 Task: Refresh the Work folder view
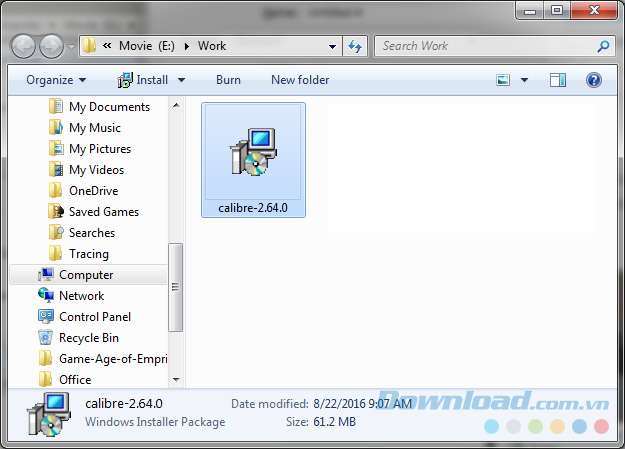tap(355, 46)
